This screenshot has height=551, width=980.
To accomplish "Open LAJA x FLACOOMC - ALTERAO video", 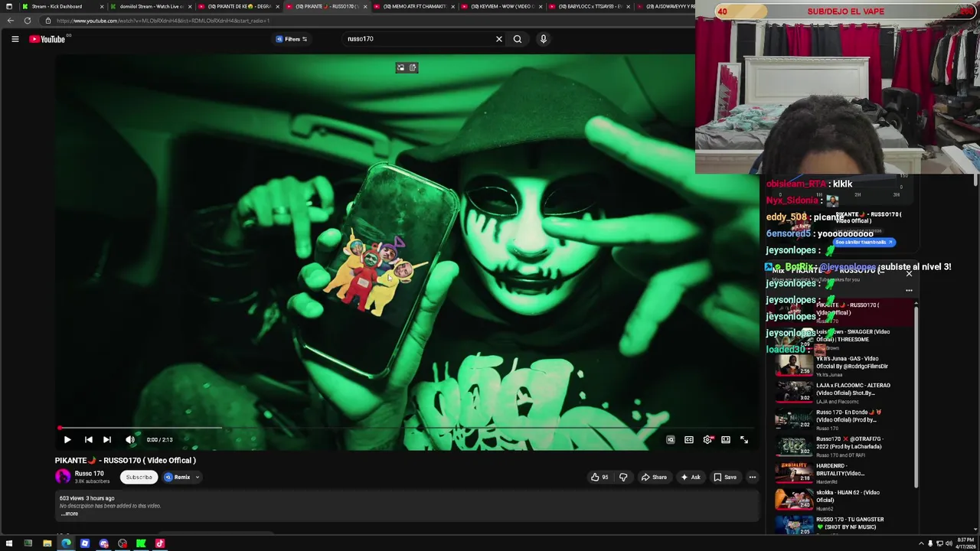I will tap(842, 393).
